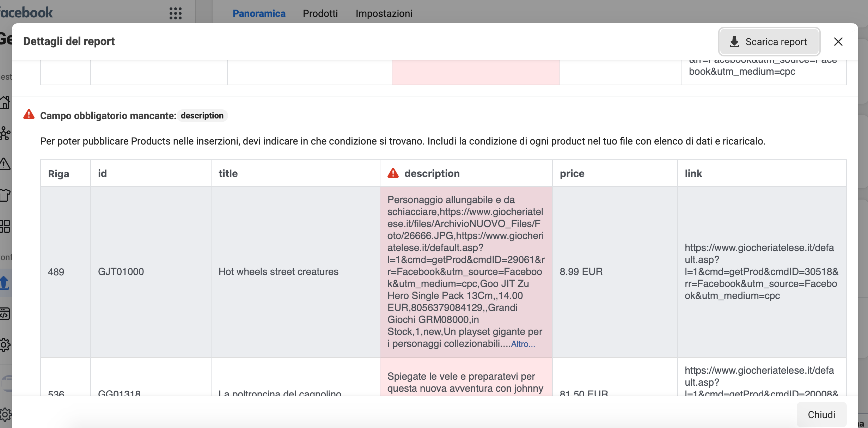Open the Impostazioni tab

[x=384, y=13]
